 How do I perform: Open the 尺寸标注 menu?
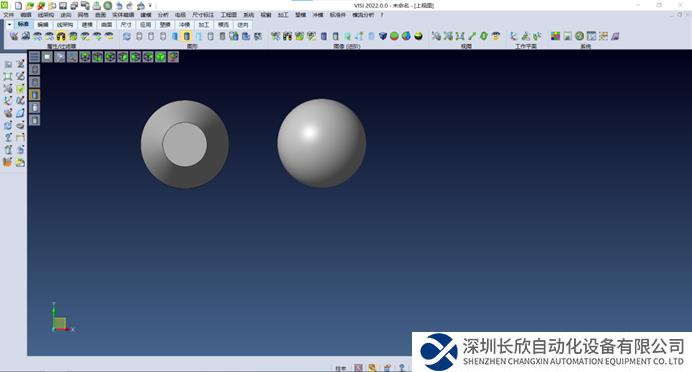point(203,15)
